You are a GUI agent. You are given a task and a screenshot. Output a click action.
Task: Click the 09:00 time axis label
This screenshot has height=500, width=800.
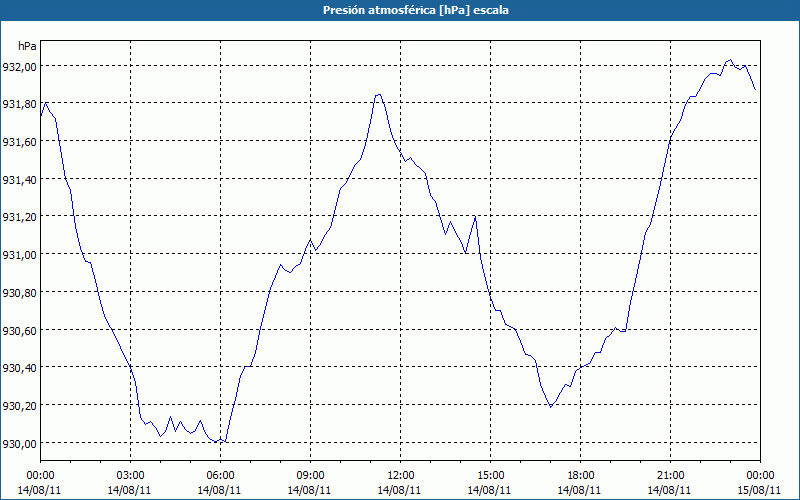[x=310, y=476]
